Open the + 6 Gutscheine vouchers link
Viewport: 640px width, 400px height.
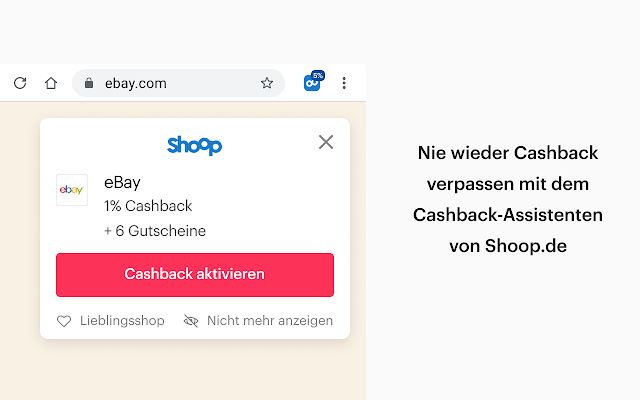click(155, 231)
